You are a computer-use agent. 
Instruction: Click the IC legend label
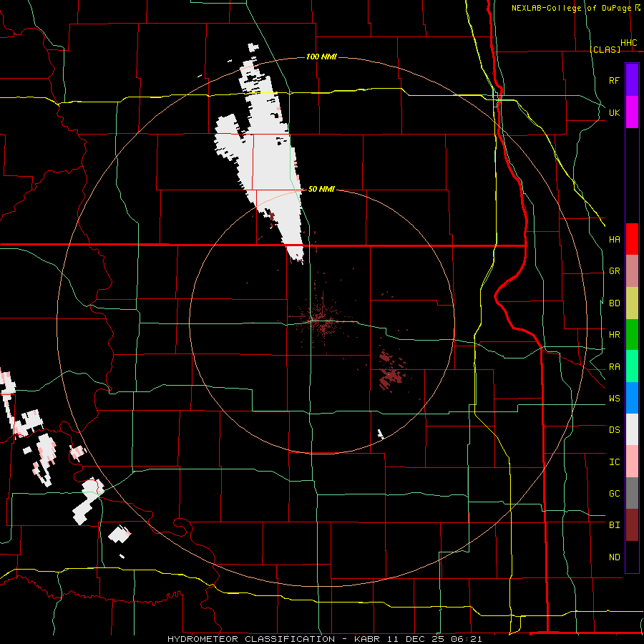[614, 462]
